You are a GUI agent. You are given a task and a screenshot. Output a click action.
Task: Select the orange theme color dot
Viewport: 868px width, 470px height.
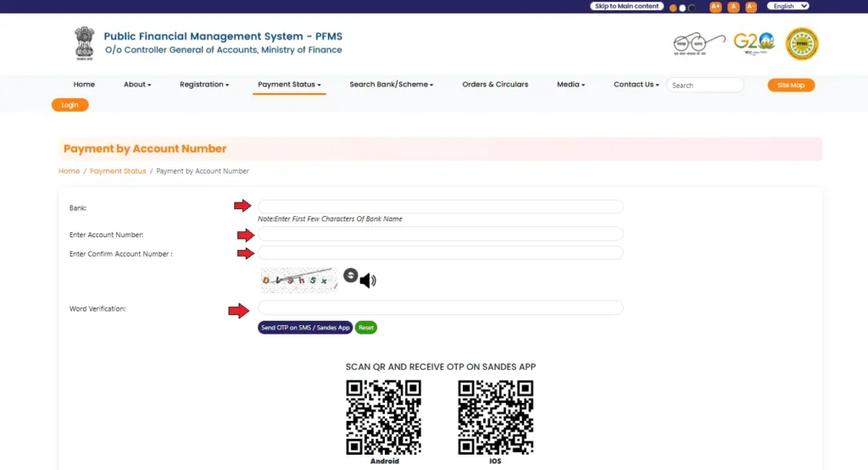point(673,8)
